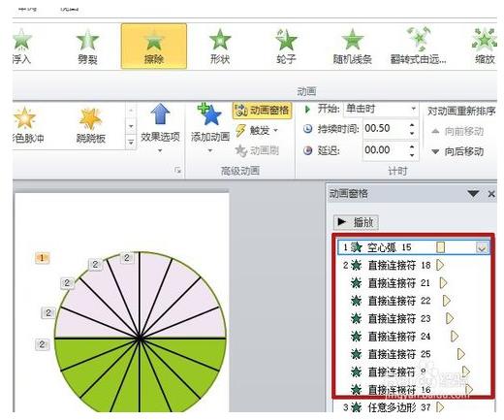Select animation entry 直接连接符 18
This screenshot has height=420, width=504.
(414, 266)
